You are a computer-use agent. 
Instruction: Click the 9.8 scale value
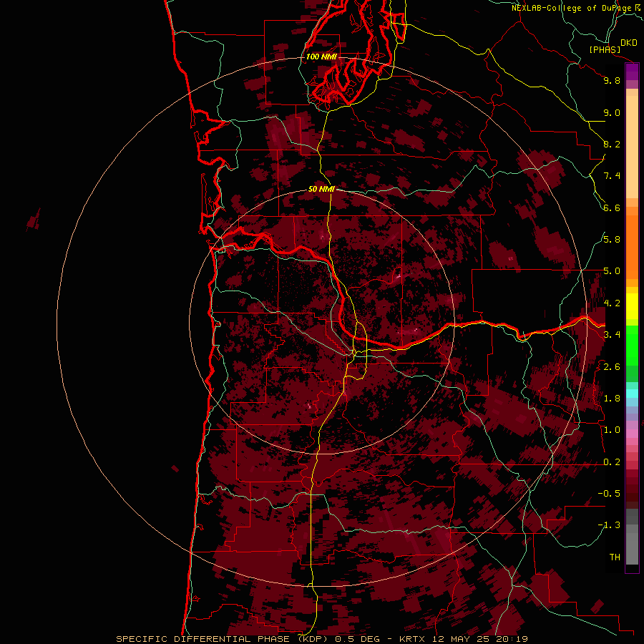[x=612, y=80]
